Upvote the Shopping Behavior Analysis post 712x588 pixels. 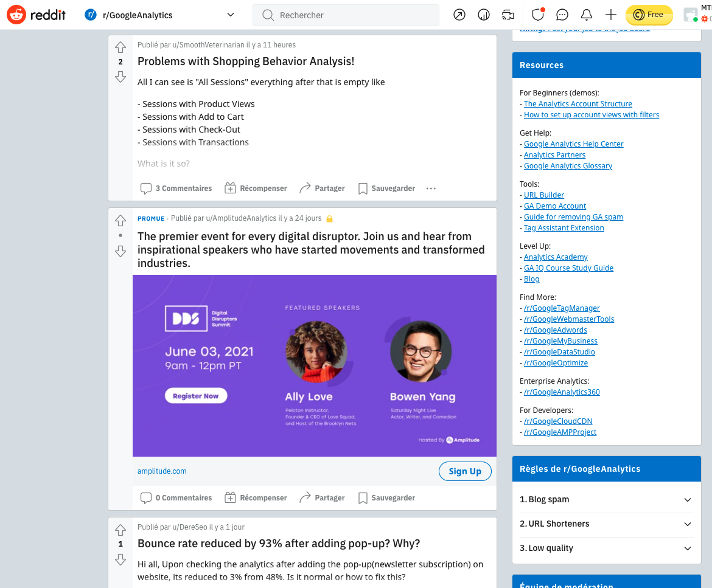pyautogui.click(x=120, y=47)
